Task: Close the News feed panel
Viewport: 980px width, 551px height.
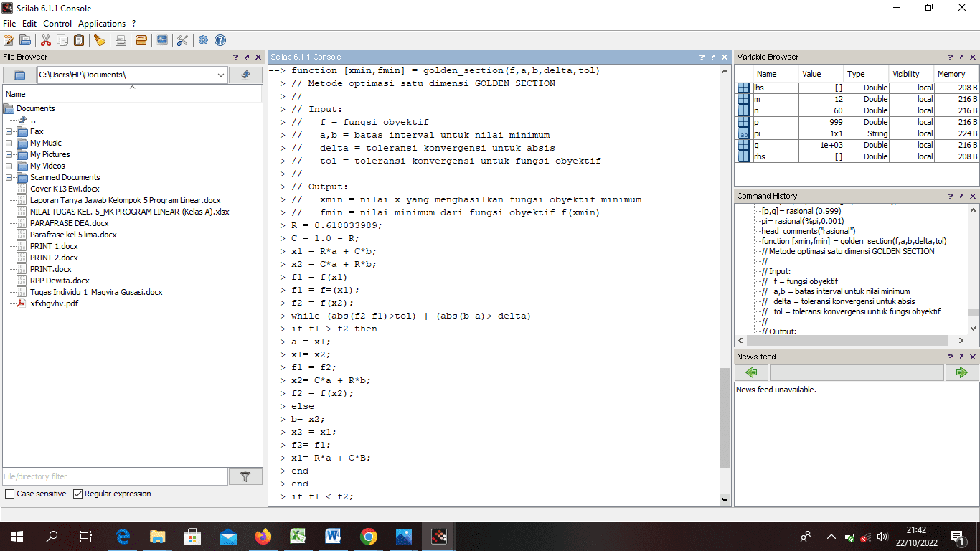Action: pos(973,357)
